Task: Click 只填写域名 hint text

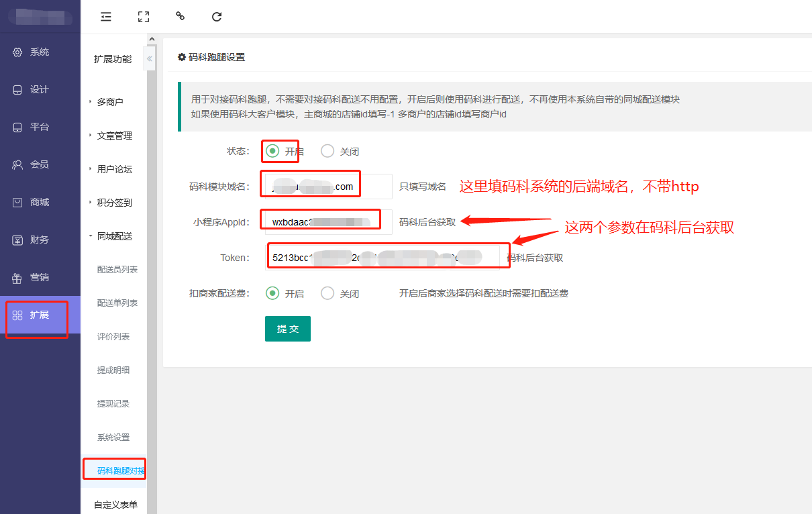Action: [x=423, y=187]
